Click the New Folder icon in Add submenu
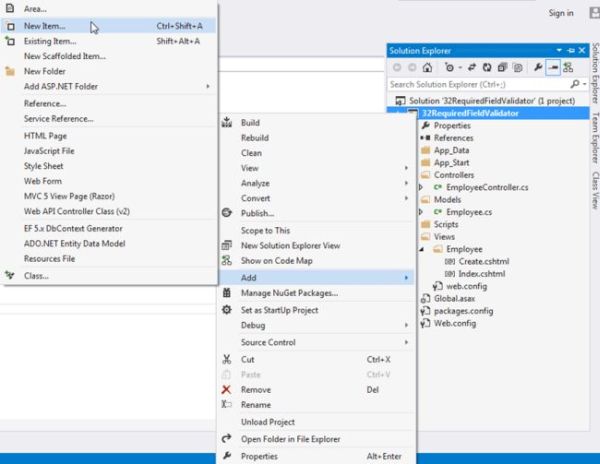The height and width of the screenshot is (464, 600). 10,71
